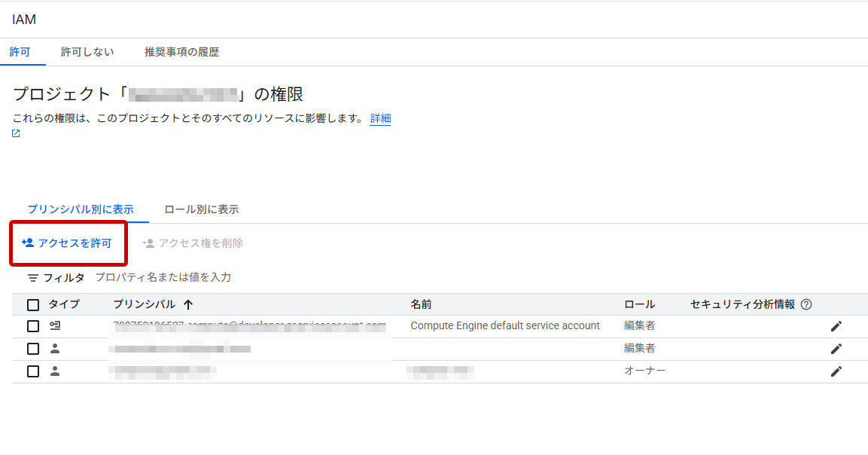Screen dimensions: 868x455
Task: Click the service account type icon
Action: click(55, 326)
